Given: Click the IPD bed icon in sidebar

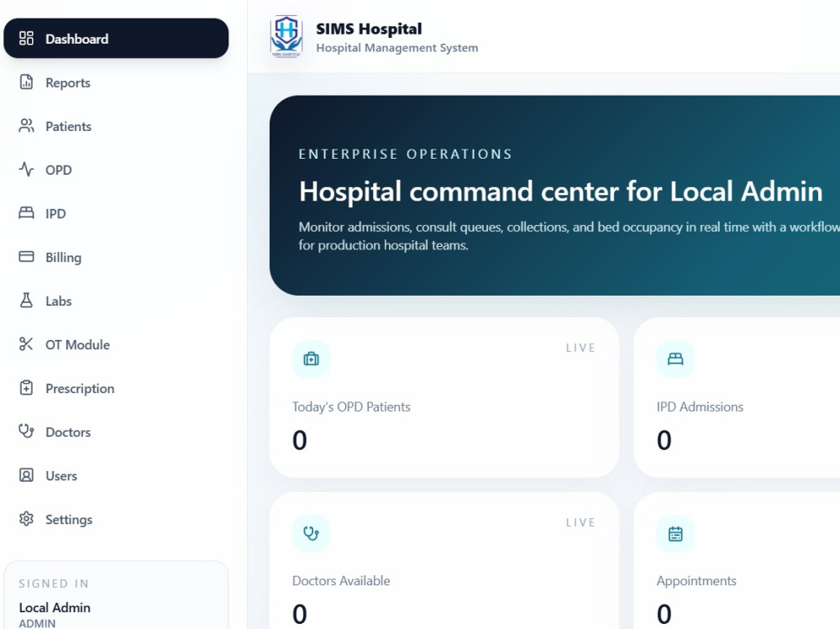Looking at the screenshot, I should click(x=26, y=213).
